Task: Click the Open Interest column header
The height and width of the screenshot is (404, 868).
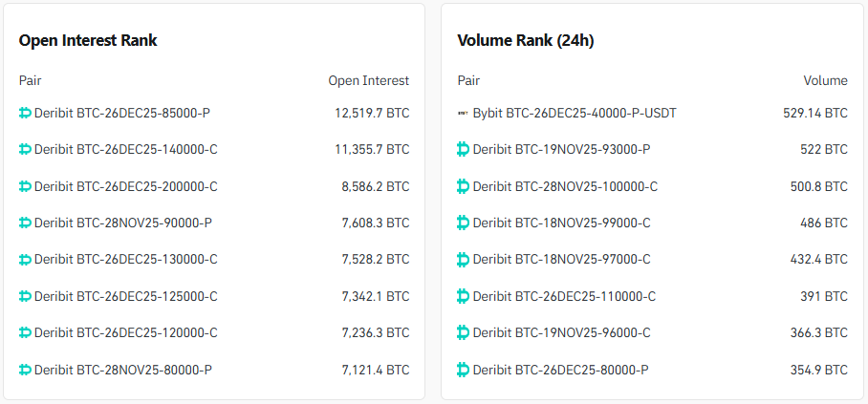Action: 368,81
